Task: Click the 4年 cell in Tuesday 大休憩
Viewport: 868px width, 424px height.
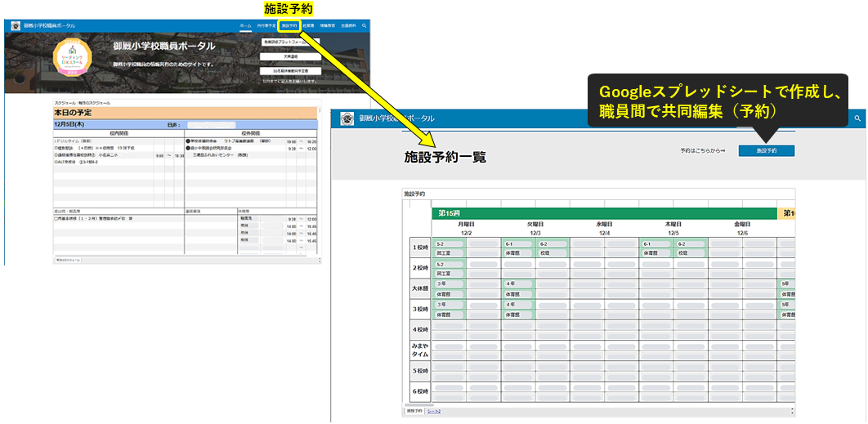Action: 518,284
